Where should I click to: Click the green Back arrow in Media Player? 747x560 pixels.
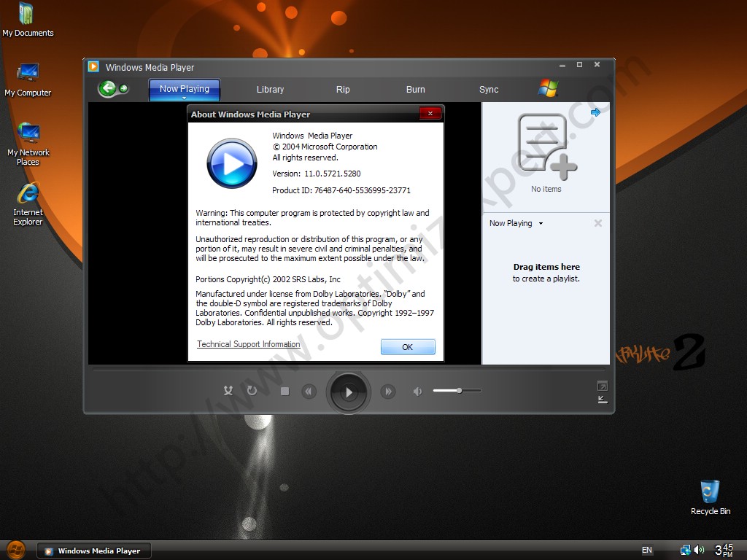click(108, 88)
